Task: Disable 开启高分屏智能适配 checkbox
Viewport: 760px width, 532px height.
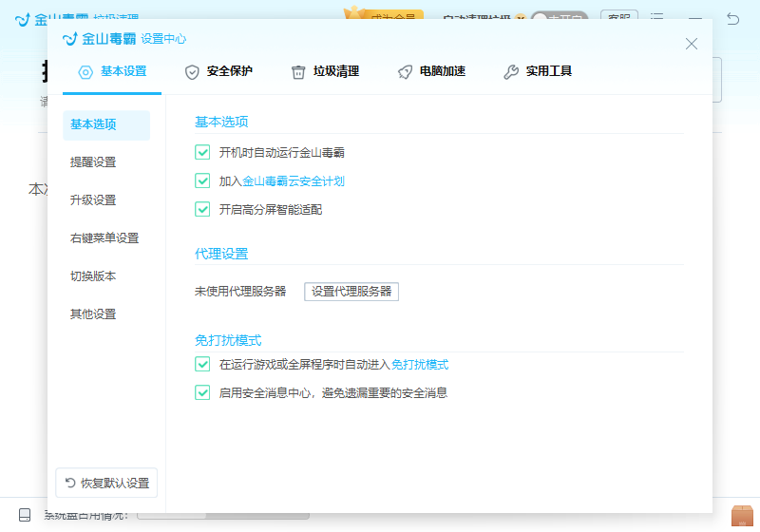Action: [x=202, y=209]
